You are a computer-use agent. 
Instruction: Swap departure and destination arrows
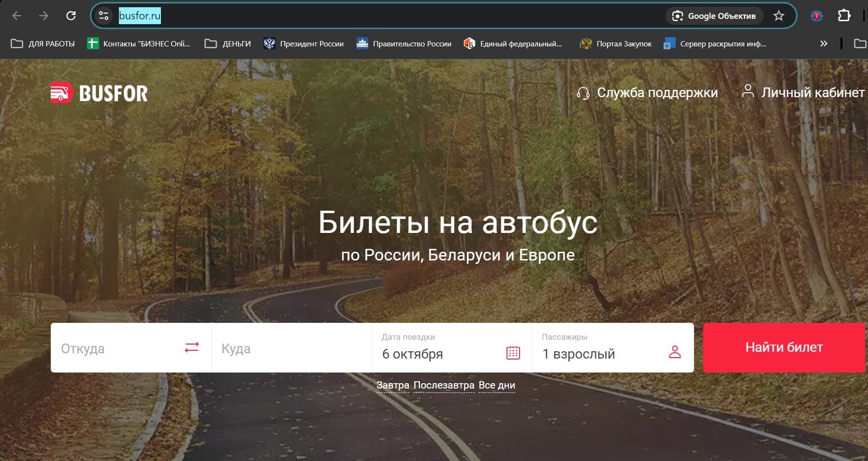[x=192, y=347]
